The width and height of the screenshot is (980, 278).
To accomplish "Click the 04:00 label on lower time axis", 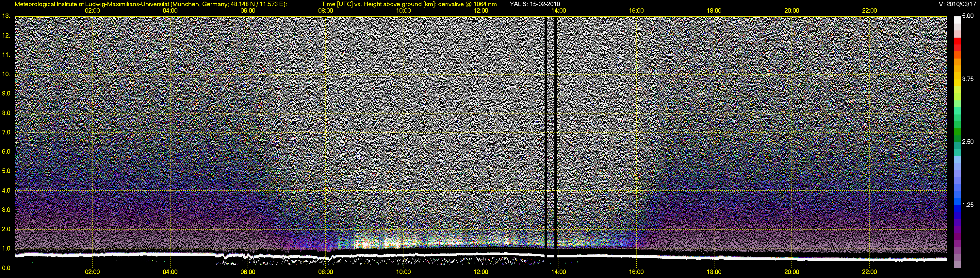I will pyautogui.click(x=170, y=272).
